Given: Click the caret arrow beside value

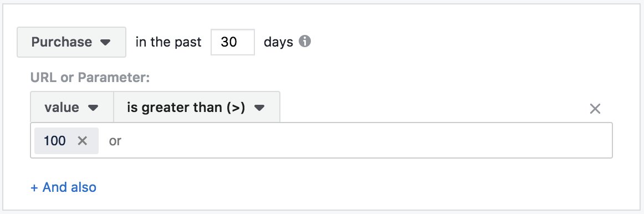Looking at the screenshot, I should (x=93, y=108).
